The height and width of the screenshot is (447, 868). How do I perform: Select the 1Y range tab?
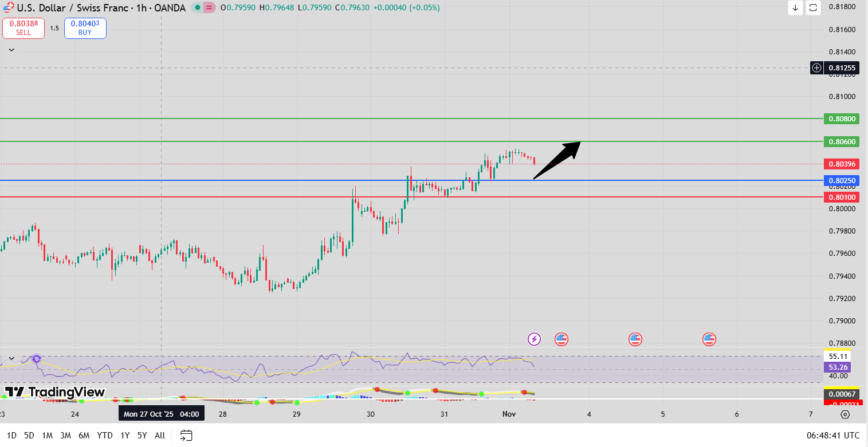(x=125, y=435)
